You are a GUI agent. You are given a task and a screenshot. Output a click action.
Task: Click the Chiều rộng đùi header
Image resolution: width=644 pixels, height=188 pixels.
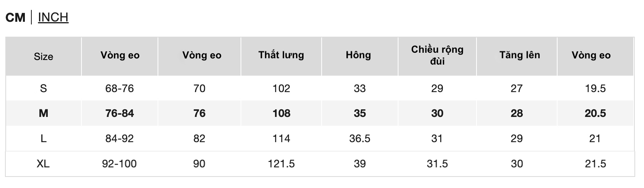pyautogui.click(x=437, y=55)
